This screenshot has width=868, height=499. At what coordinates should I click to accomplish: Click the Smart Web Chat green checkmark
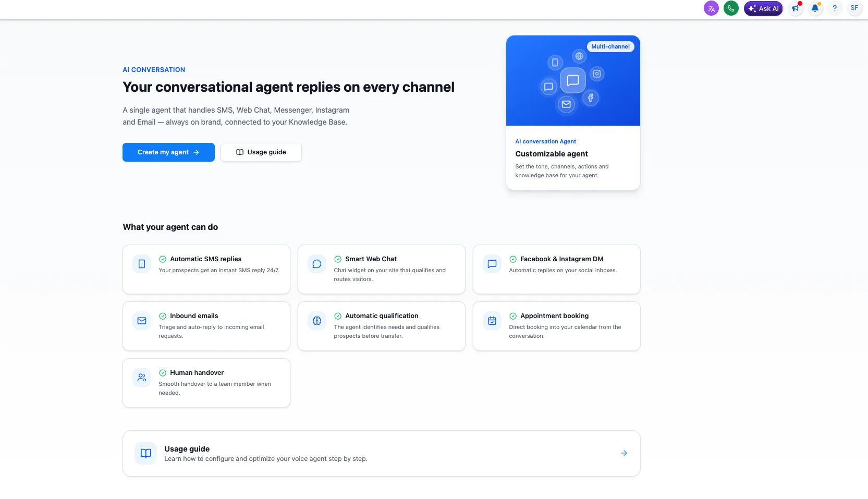click(x=338, y=259)
